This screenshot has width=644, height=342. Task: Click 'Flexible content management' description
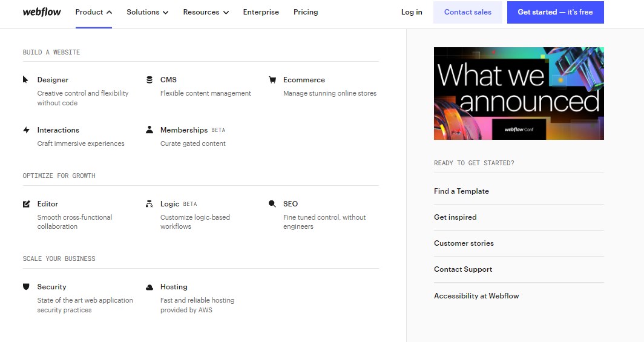[x=205, y=93]
